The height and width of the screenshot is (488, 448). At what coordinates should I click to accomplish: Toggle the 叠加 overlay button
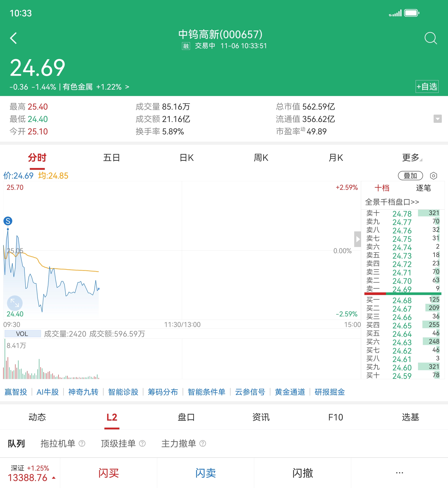click(x=410, y=176)
